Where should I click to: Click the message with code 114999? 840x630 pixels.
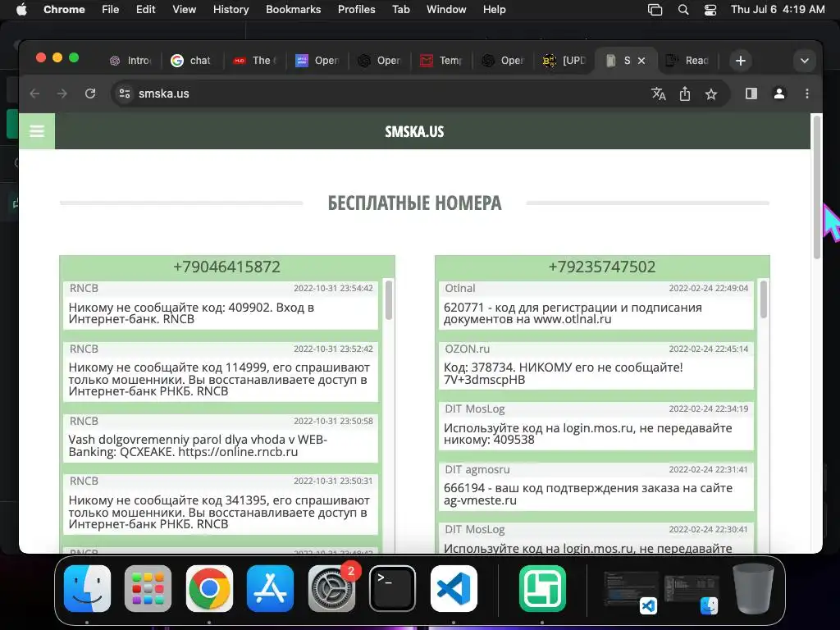pos(221,372)
